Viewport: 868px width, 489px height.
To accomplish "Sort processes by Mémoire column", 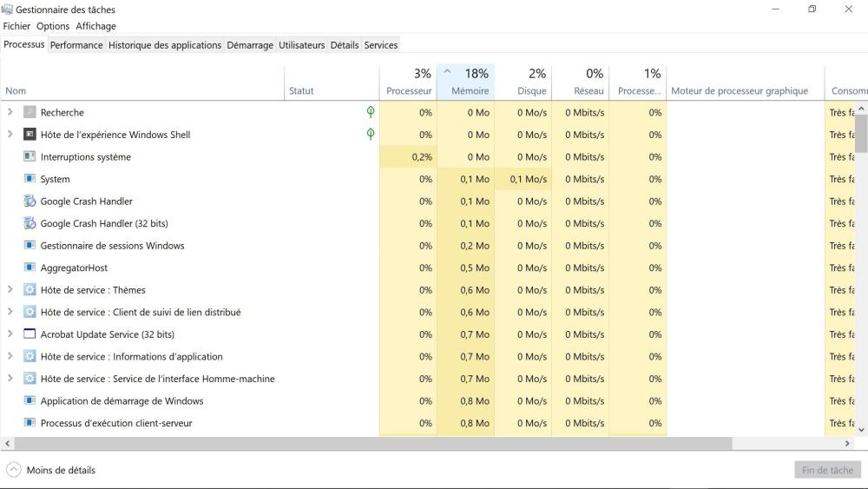I will pos(470,90).
